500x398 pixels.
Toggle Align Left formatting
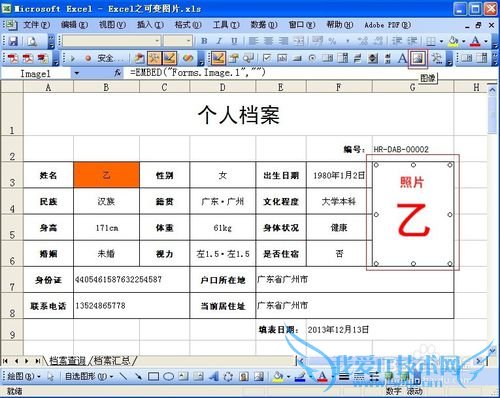pos(253,41)
